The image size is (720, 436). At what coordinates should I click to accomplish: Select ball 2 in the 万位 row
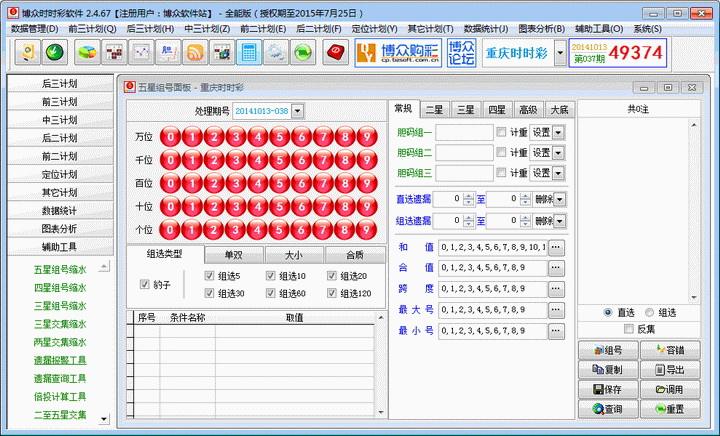pos(214,136)
